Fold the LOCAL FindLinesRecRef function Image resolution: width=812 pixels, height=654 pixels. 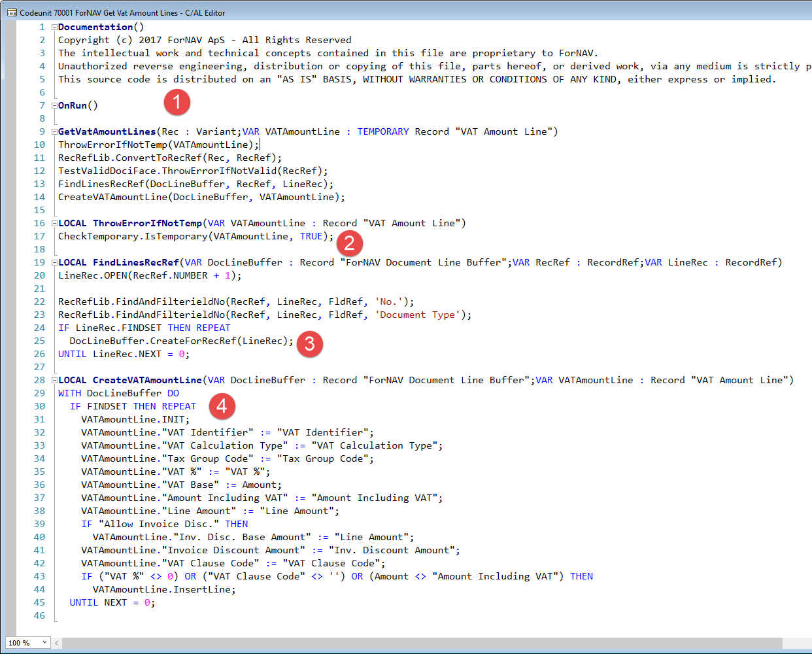pyautogui.click(x=55, y=263)
